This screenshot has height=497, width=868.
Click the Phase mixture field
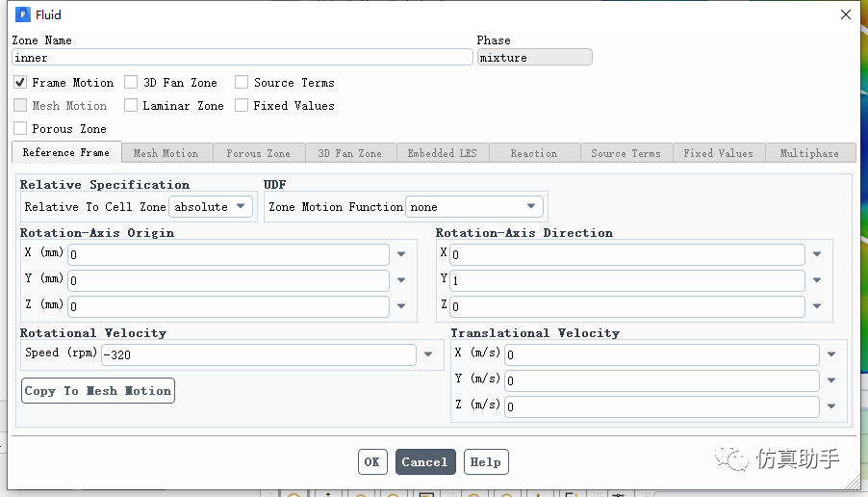[535, 57]
